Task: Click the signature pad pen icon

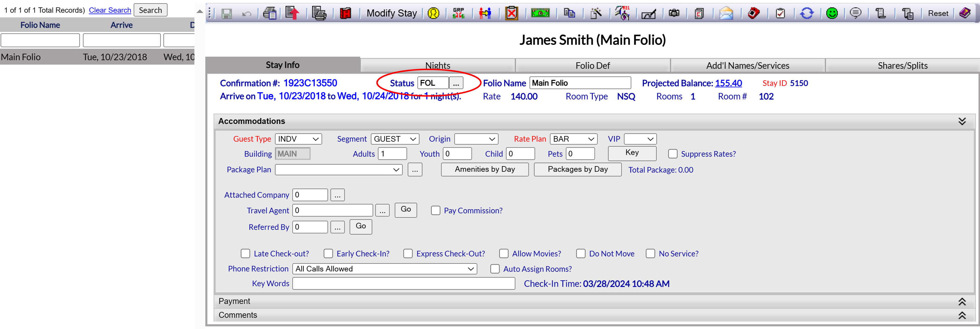Action: coord(649,14)
